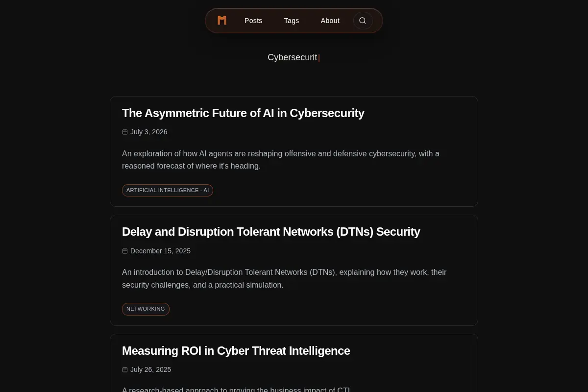The width and height of the screenshot is (588, 392).
Task: Click calendar icon beside December 15, 2025
Action: (125, 251)
